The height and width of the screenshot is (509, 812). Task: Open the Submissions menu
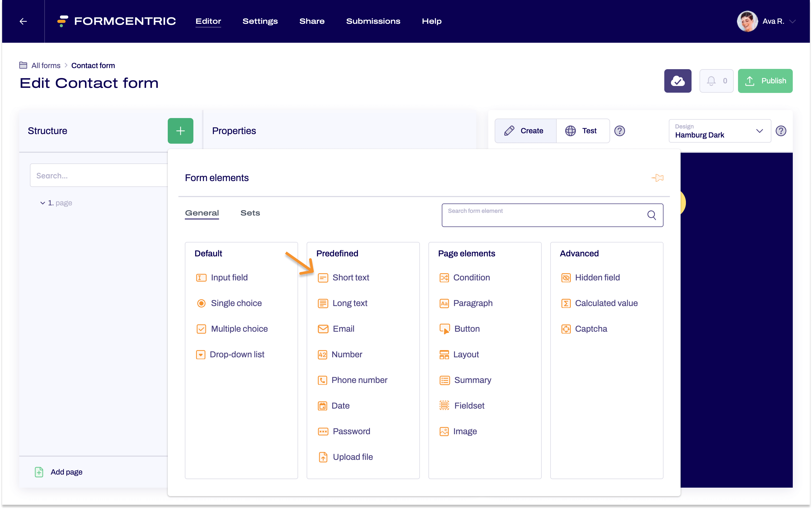click(373, 21)
